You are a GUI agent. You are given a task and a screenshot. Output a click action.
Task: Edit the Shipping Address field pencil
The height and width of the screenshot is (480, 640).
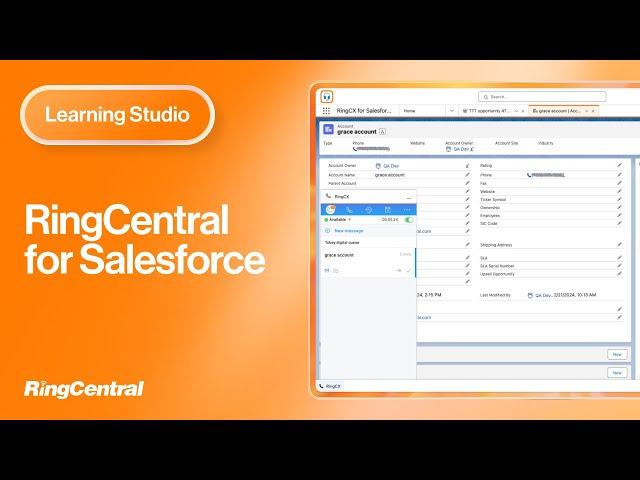click(619, 244)
